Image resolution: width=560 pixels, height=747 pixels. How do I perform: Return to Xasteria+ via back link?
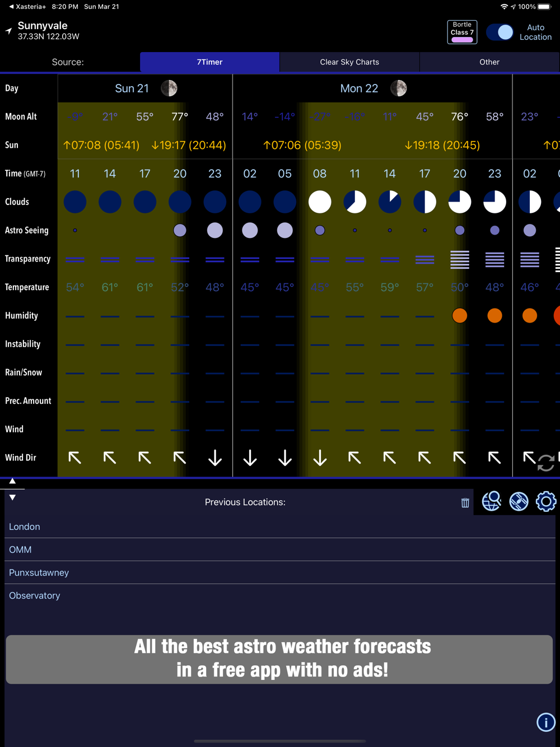point(27,7)
